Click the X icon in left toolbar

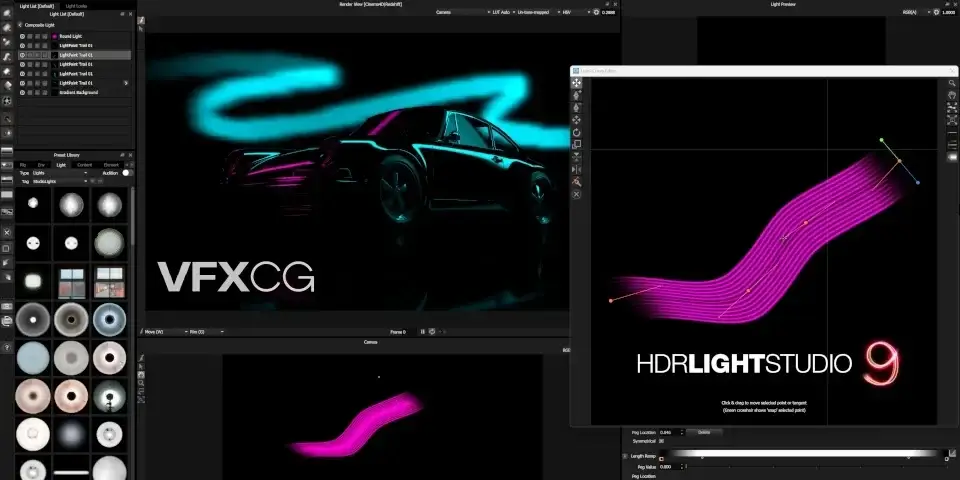(x=7, y=233)
